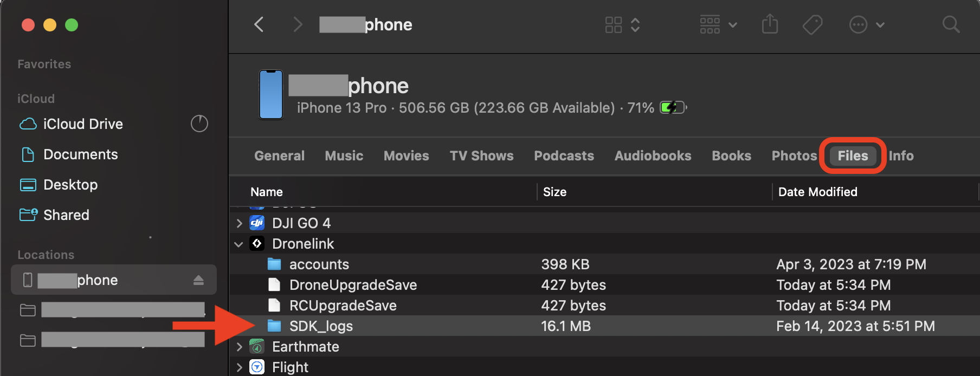Open Desktop in the sidebar

point(70,185)
